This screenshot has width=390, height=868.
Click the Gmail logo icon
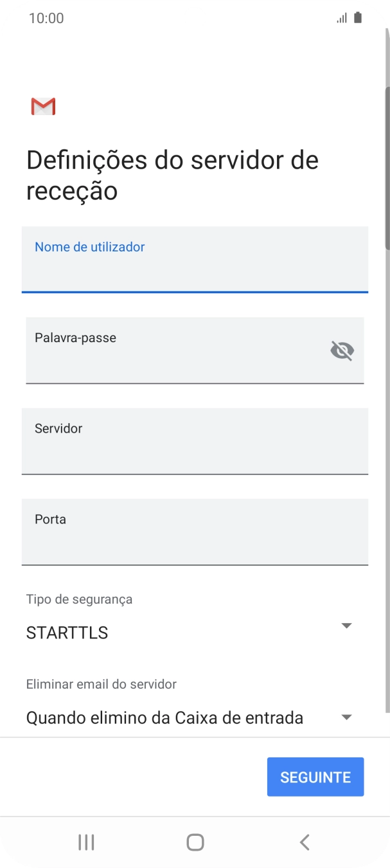[x=43, y=107]
